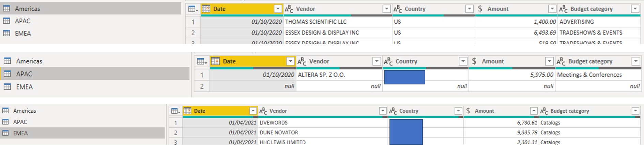Change Vendor ABC type icon above THOMAS SCIENTIFIC LLC
The width and height of the screenshot is (644, 145).
pyautogui.click(x=289, y=9)
